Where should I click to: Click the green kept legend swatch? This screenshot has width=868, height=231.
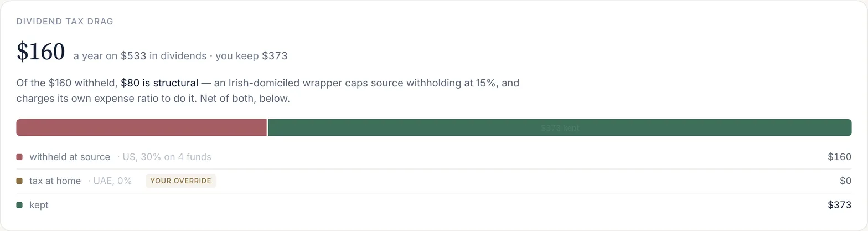click(x=19, y=205)
